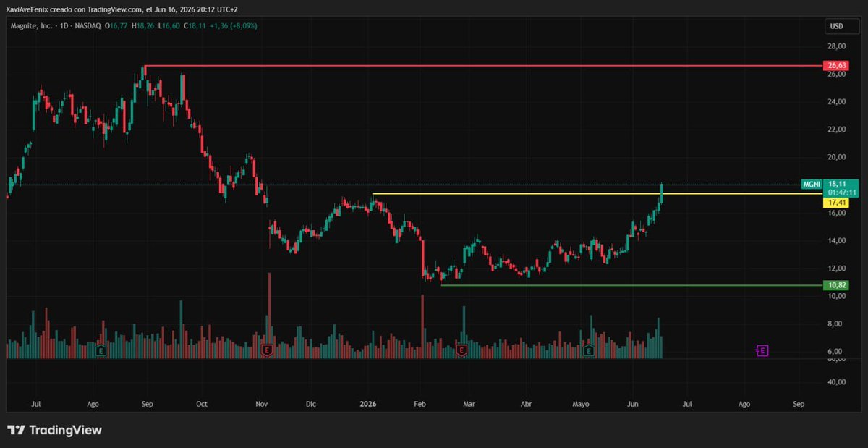Select the yellow 17,41 price label
Screen dimensions: 868x448
point(836,203)
